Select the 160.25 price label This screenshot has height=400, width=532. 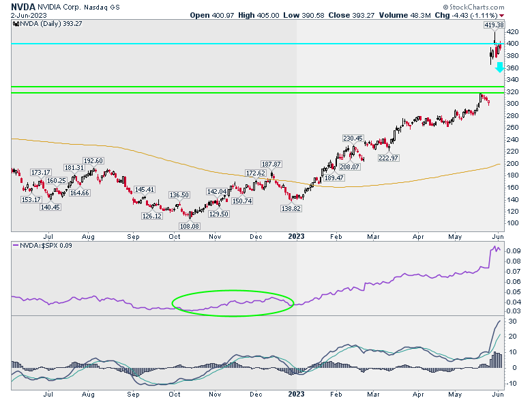(57, 181)
